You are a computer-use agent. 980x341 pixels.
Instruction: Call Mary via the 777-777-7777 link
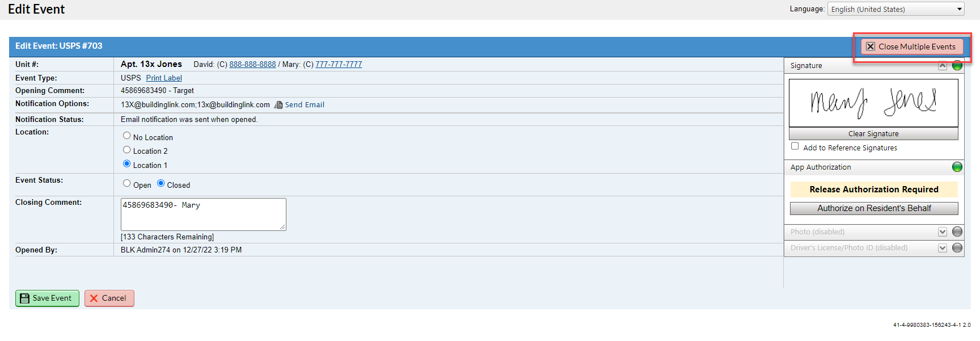pyautogui.click(x=339, y=64)
